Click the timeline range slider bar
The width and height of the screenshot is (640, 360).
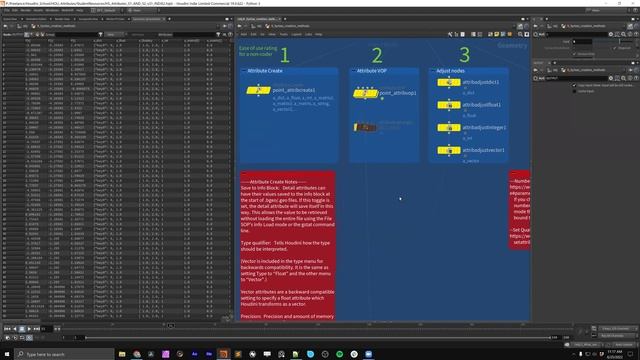pyautogui.click(x=318, y=338)
